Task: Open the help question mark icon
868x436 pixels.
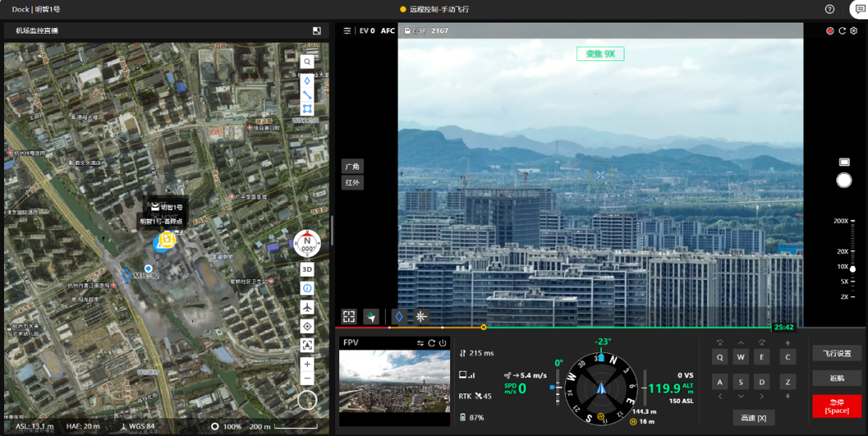Action: tap(829, 10)
